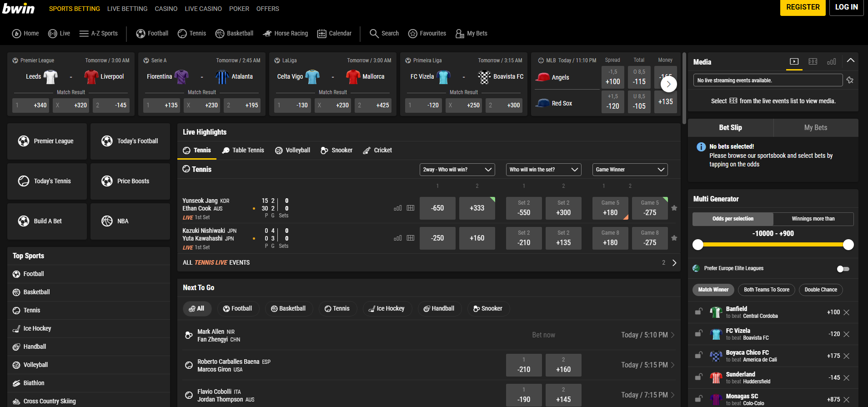This screenshot has height=407, width=868.
Task: Open stats for the Yunseok Jang match
Action: coord(397,208)
